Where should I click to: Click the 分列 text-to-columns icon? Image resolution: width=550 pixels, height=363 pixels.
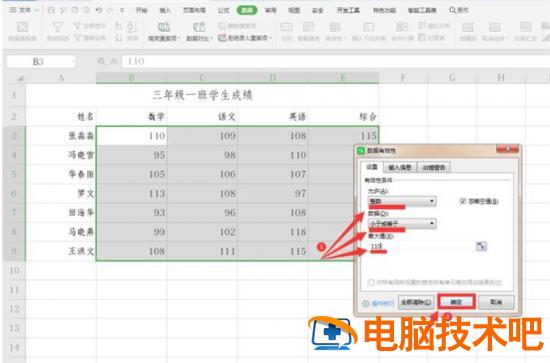(x=286, y=27)
